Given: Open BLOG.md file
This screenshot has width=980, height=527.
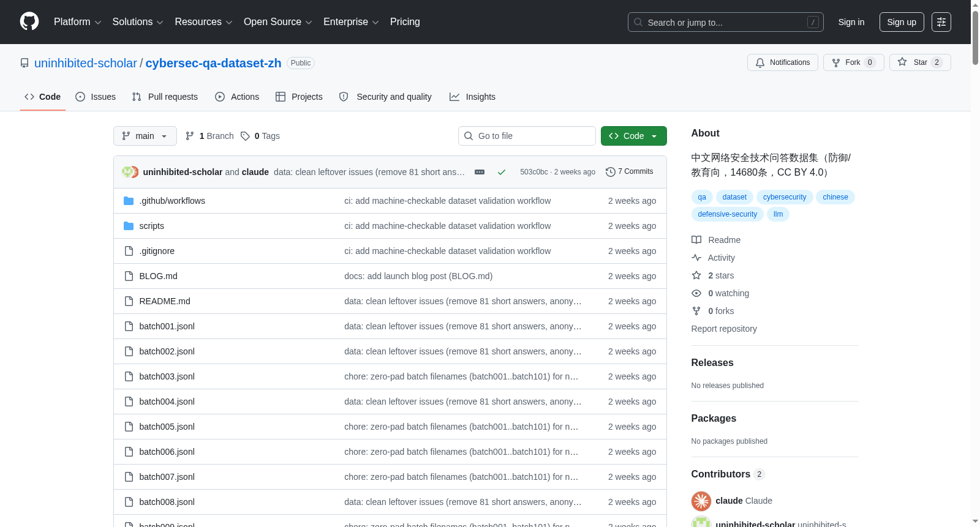Looking at the screenshot, I should coord(158,276).
